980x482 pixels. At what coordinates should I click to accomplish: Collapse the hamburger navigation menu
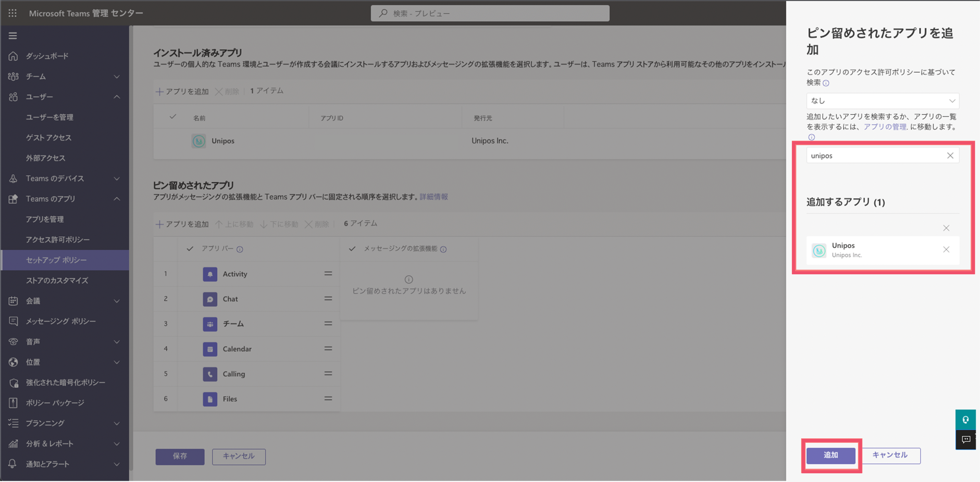tap(12, 36)
